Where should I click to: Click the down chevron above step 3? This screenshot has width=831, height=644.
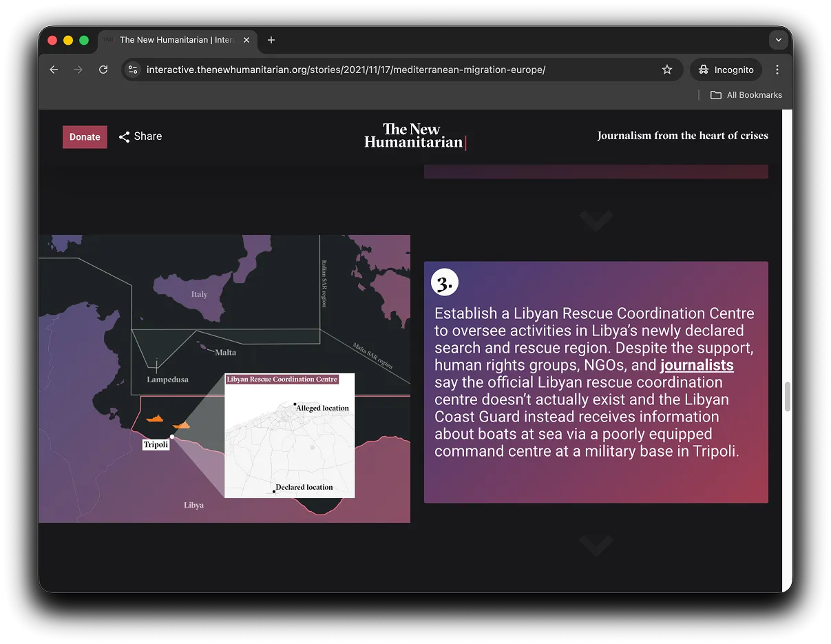[596, 220]
